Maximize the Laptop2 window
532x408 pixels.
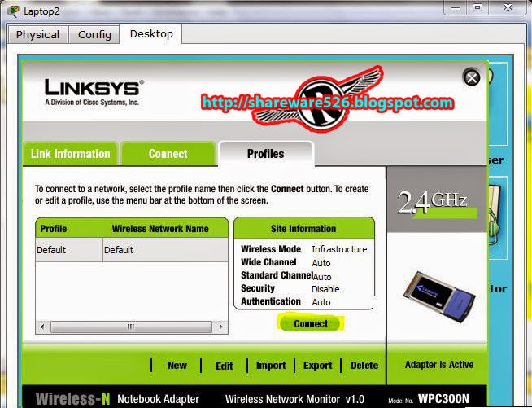point(477,8)
